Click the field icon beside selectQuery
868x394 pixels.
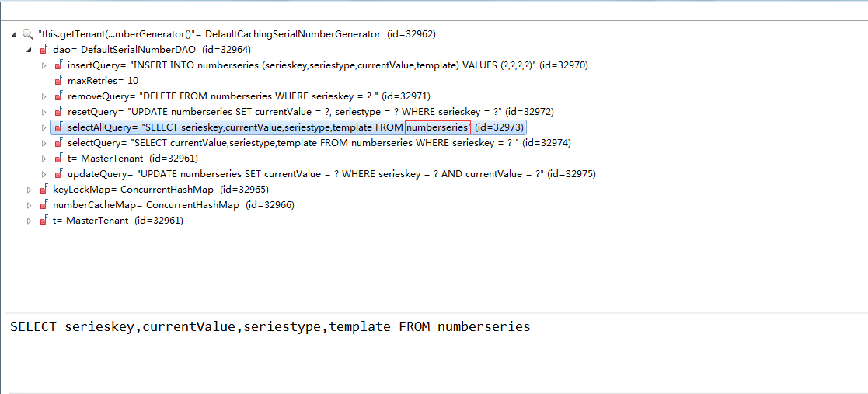click(59, 142)
